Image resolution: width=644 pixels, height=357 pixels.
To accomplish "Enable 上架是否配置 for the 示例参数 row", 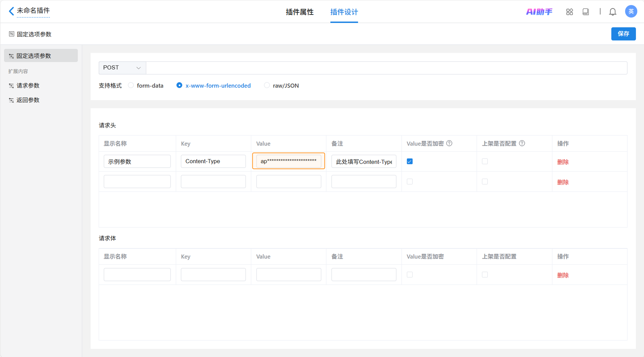I will [485, 161].
